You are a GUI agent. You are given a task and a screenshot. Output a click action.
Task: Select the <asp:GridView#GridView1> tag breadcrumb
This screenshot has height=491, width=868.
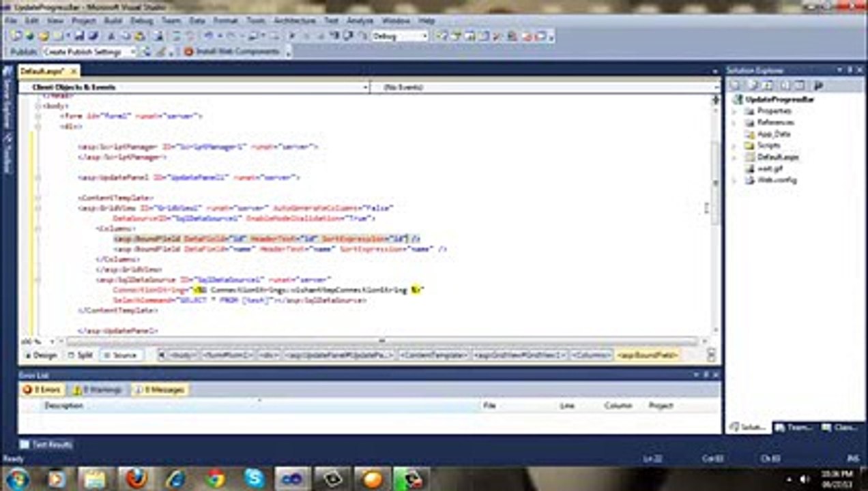pyautogui.click(x=520, y=355)
